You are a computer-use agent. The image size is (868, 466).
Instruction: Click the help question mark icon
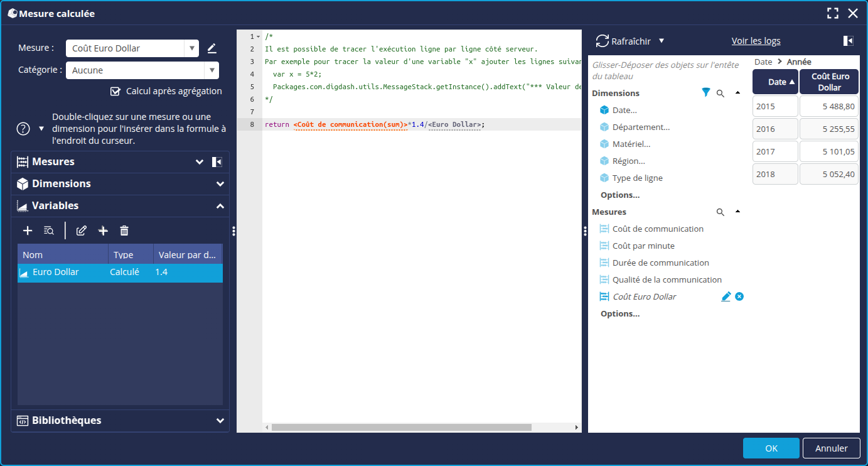[23, 129]
